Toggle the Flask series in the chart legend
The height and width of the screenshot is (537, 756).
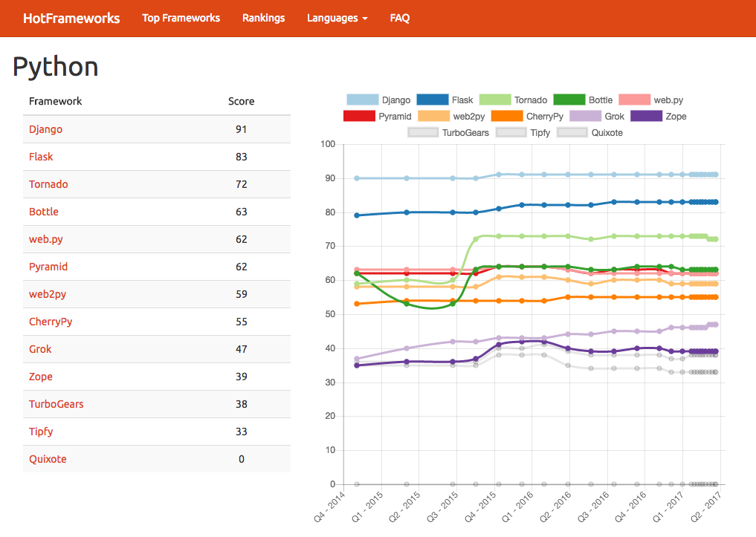(433, 100)
